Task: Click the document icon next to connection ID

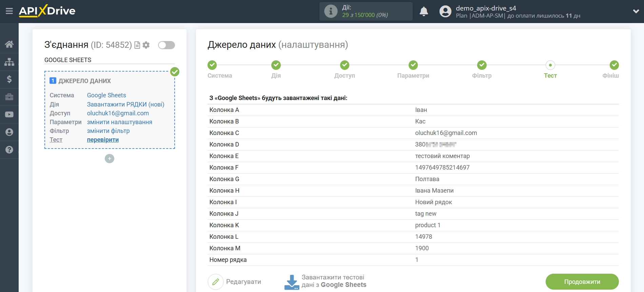Action: (x=137, y=45)
